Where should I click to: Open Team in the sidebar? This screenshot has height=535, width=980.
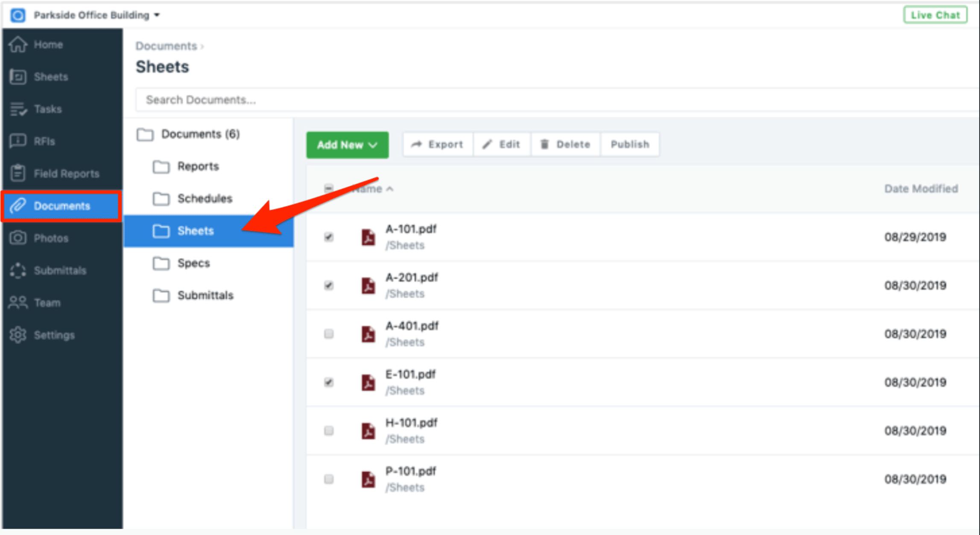(62, 303)
